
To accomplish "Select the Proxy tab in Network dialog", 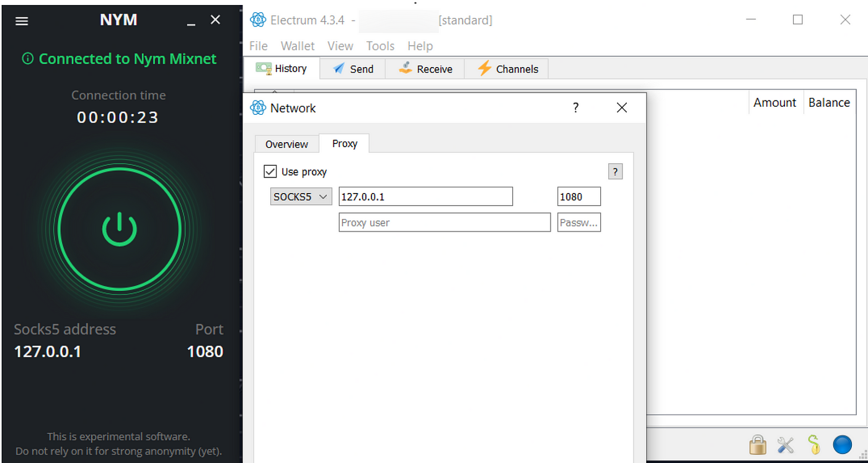I will tap(344, 143).
